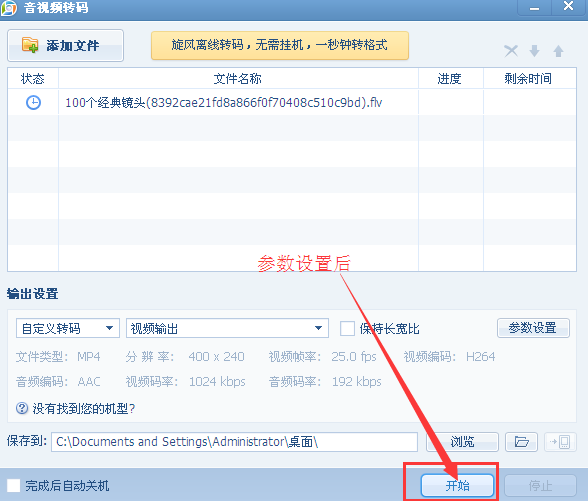The height and width of the screenshot is (501, 588).
Task: Click the 开始 start button
Action: point(457,486)
